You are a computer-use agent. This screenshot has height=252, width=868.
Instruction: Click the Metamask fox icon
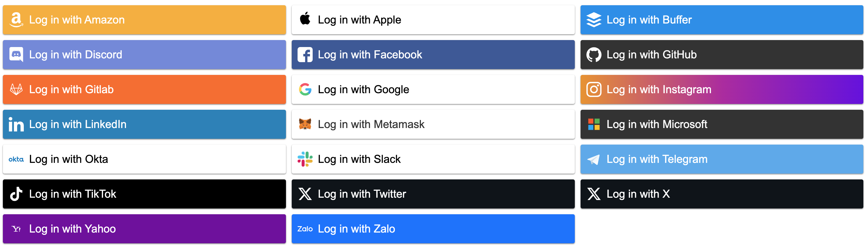(x=305, y=124)
